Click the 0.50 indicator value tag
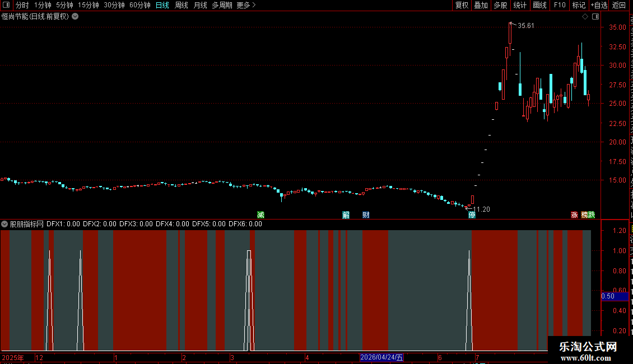 [x=615, y=296]
